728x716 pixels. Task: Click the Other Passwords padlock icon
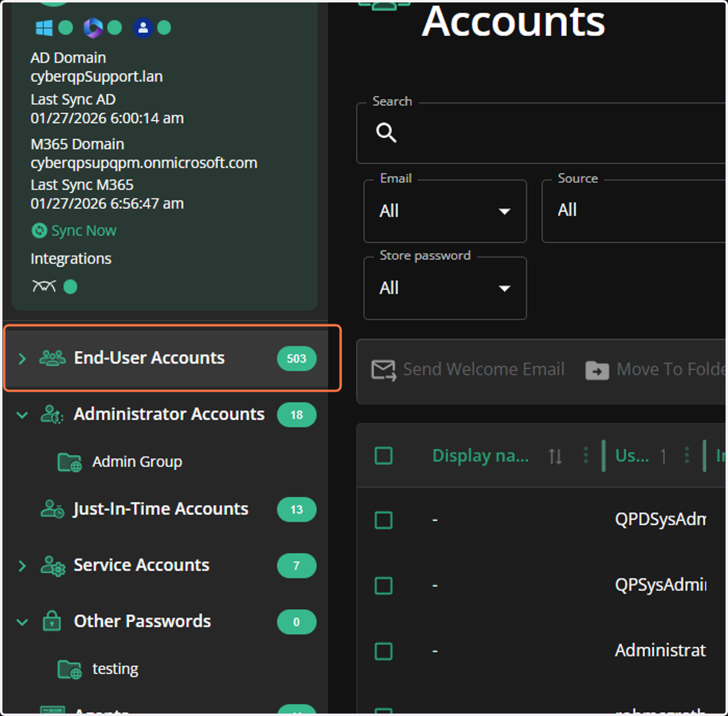point(52,621)
